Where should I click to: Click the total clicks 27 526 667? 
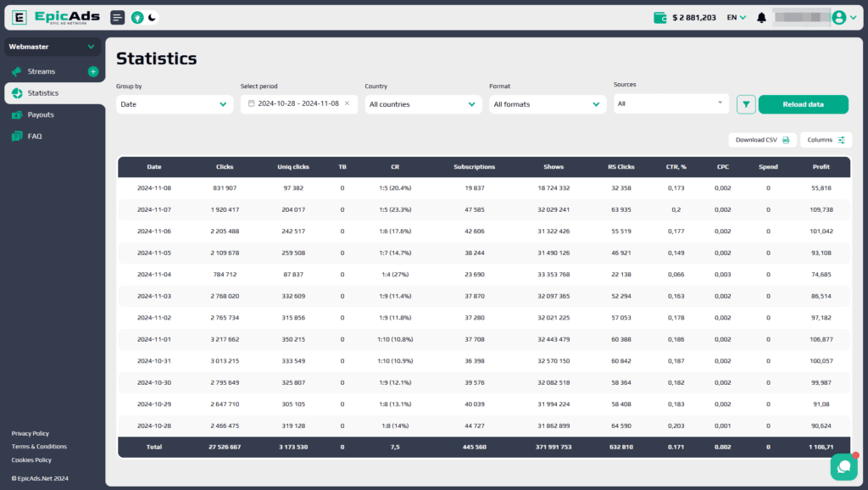pyautogui.click(x=225, y=447)
